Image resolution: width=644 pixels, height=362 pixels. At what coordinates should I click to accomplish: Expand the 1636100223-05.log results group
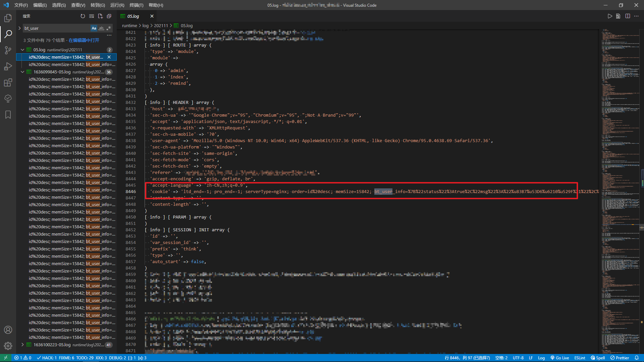point(22,345)
